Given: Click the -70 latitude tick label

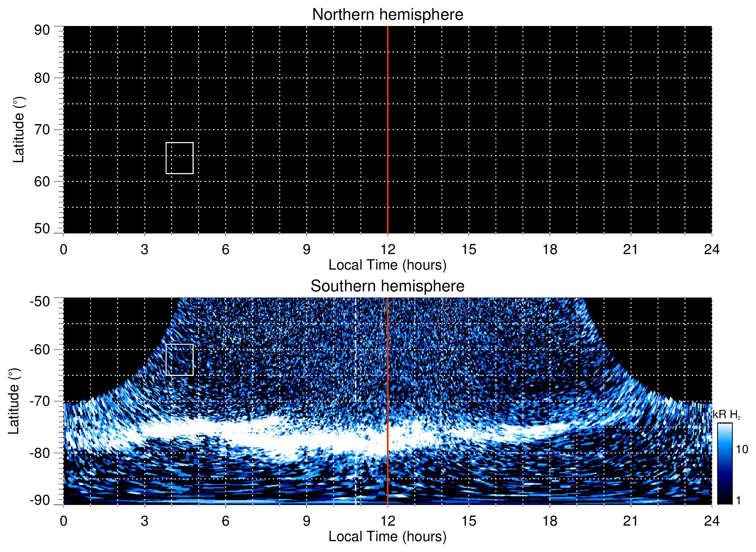Looking at the screenshot, I should point(40,401).
